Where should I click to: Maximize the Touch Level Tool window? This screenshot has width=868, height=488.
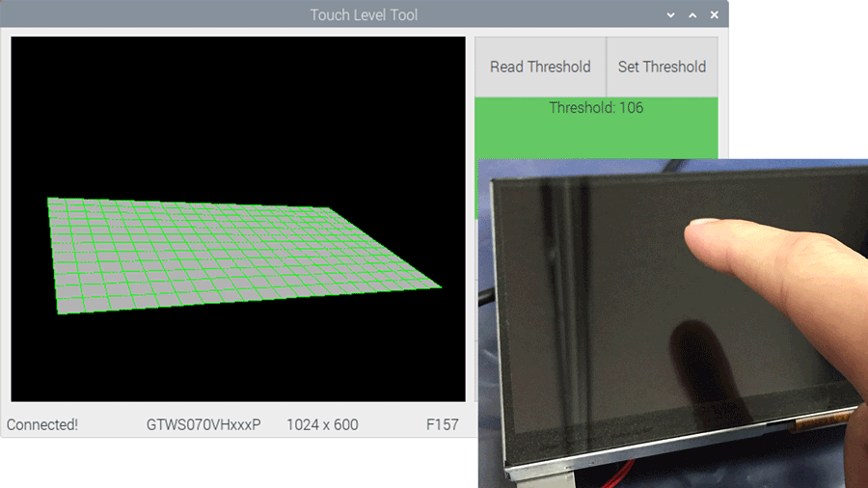[x=692, y=15]
